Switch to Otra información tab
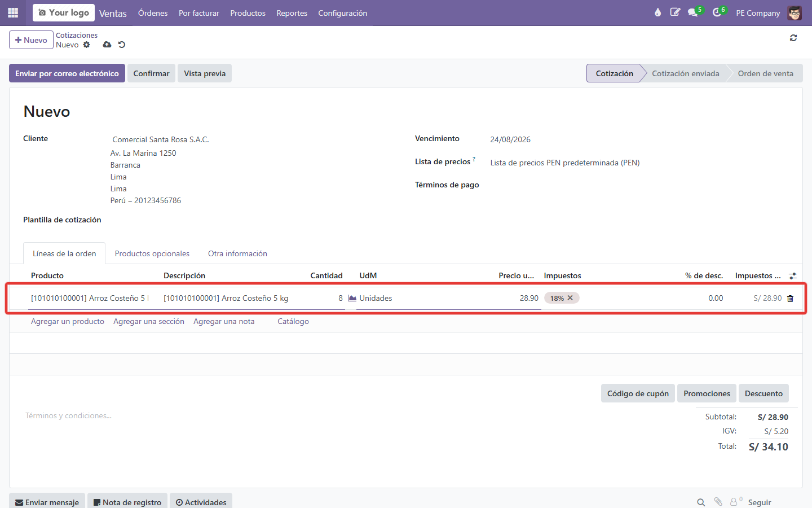This screenshot has height=508, width=812. click(237, 253)
